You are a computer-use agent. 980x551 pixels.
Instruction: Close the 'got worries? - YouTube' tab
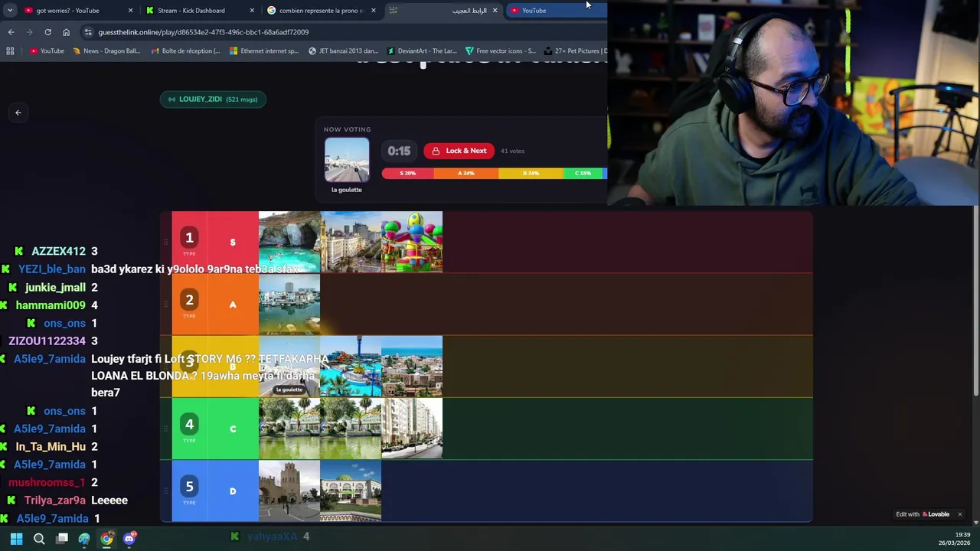click(130, 11)
